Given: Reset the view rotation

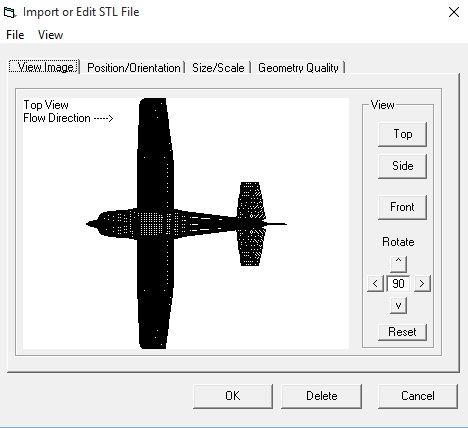Looking at the screenshot, I should click(402, 332).
